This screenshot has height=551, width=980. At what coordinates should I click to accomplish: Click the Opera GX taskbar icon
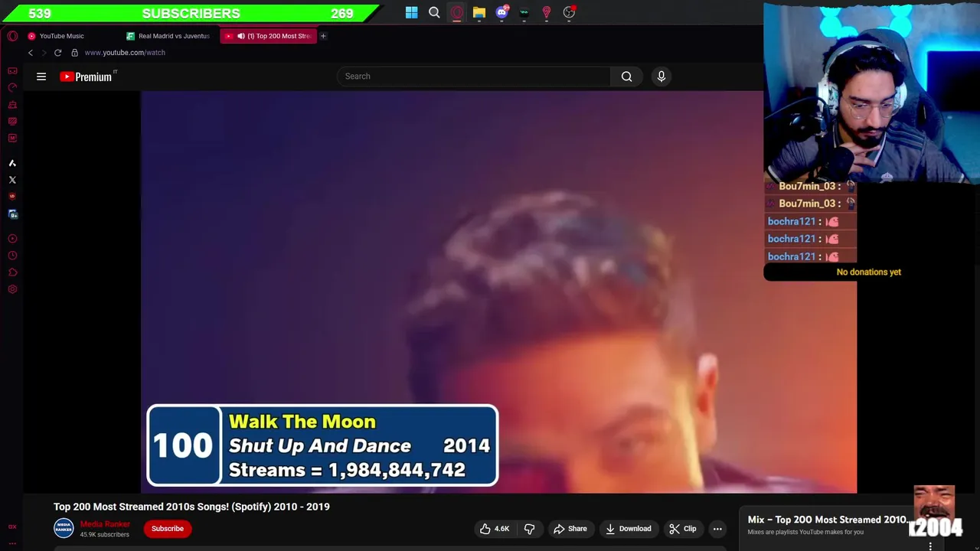click(457, 12)
